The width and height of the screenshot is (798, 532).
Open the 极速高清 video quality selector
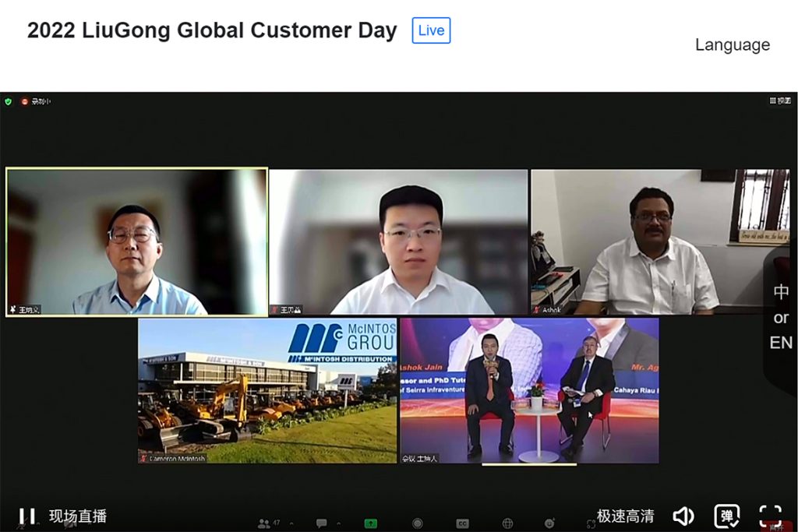pyautogui.click(x=626, y=516)
